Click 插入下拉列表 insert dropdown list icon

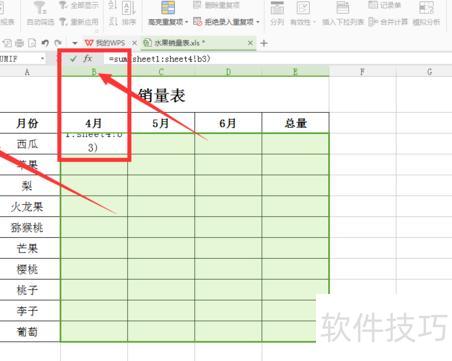[342, 8]
